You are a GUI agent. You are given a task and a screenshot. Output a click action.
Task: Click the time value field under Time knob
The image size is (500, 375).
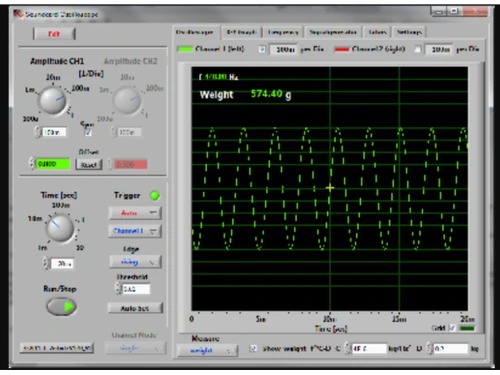click(62, 263)
